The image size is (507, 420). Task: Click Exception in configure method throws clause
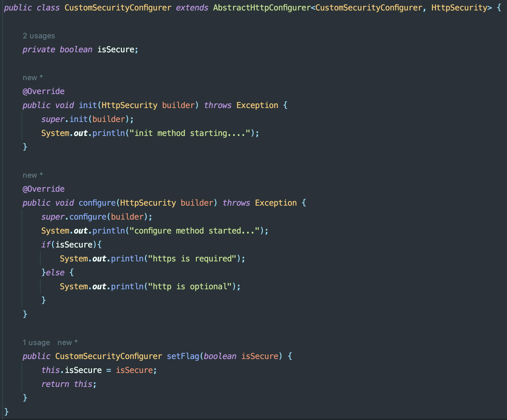tap(276, 203)
